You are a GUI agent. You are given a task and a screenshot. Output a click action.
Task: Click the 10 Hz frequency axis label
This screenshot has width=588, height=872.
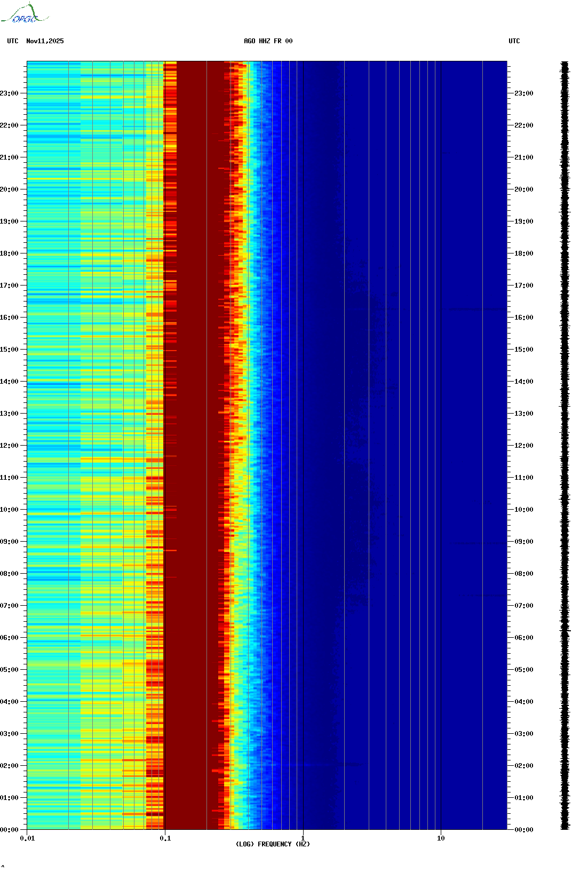pos(441,838)
